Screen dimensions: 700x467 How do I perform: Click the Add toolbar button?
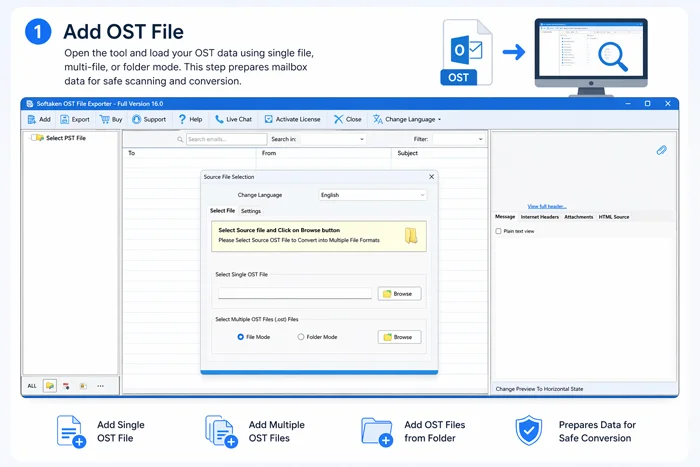pyautogui.click(x=39, y=119)
